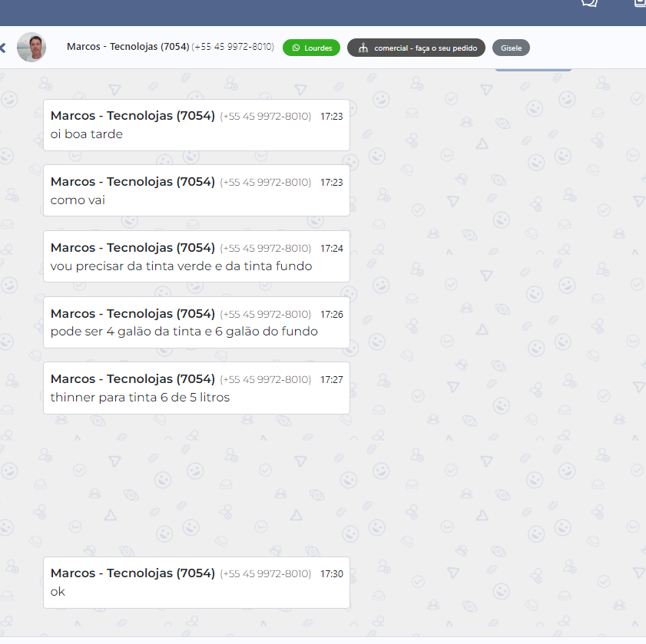Click the 'thinner para tinta 6 de 5 litros' message

click(x=140, y=398)
